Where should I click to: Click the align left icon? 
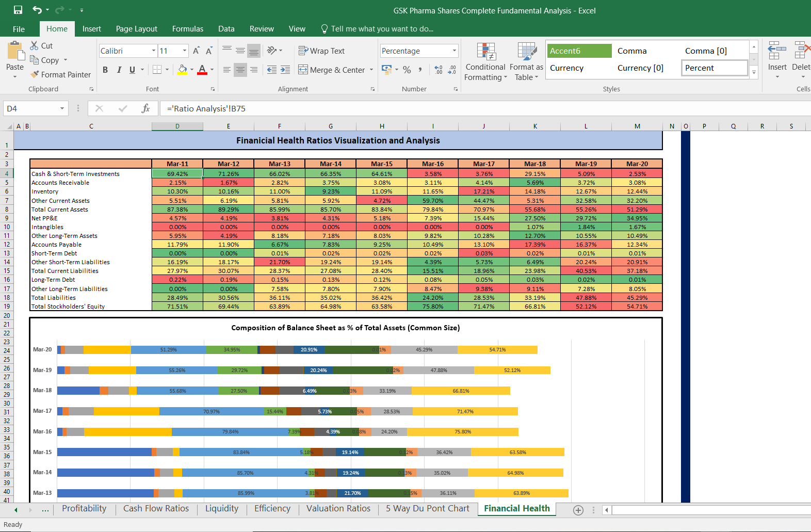(227, 70)
